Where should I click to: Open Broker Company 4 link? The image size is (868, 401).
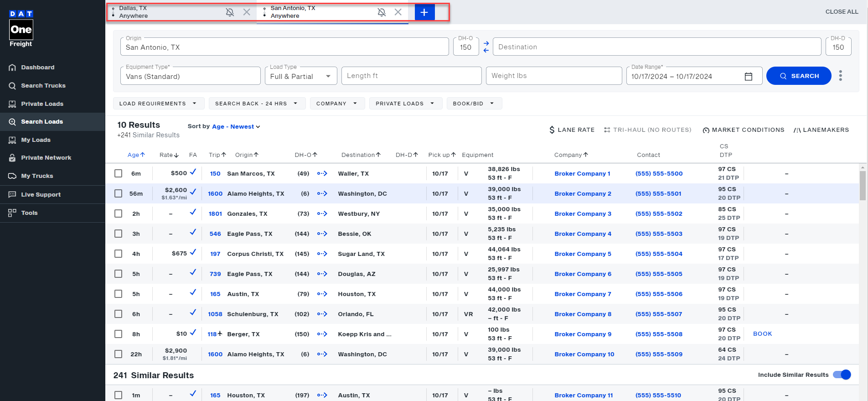click(583, 234)
